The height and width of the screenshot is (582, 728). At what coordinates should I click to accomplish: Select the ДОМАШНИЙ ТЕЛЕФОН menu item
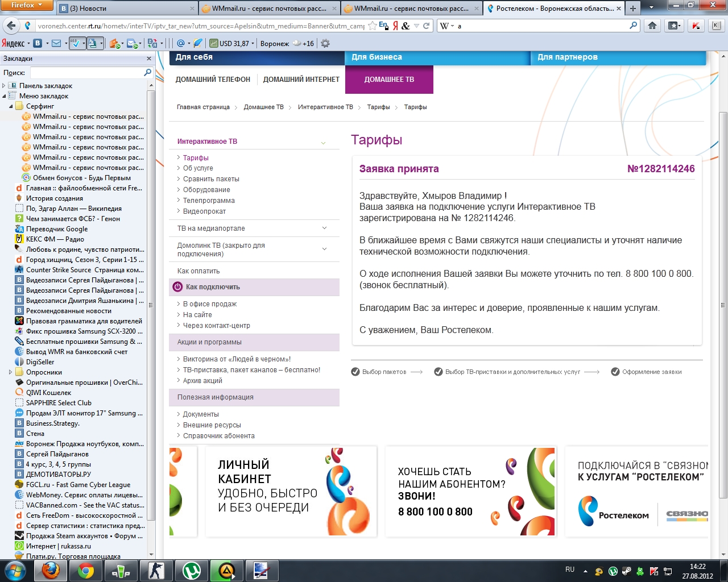click(x=213, y=80)
